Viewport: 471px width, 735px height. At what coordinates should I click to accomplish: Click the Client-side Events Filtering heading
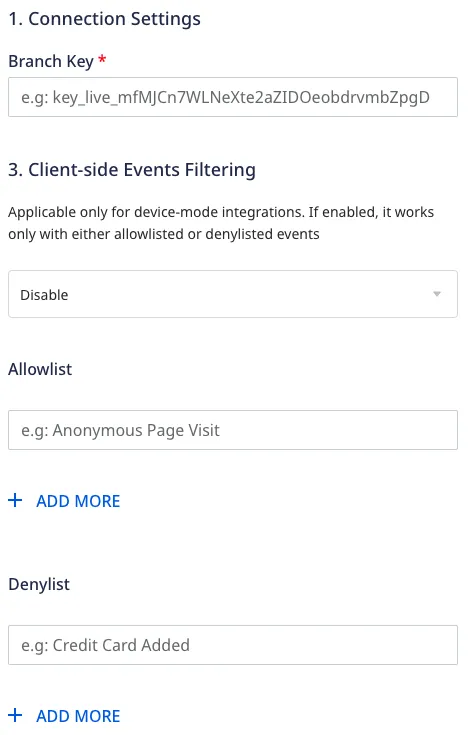[132, 170]
